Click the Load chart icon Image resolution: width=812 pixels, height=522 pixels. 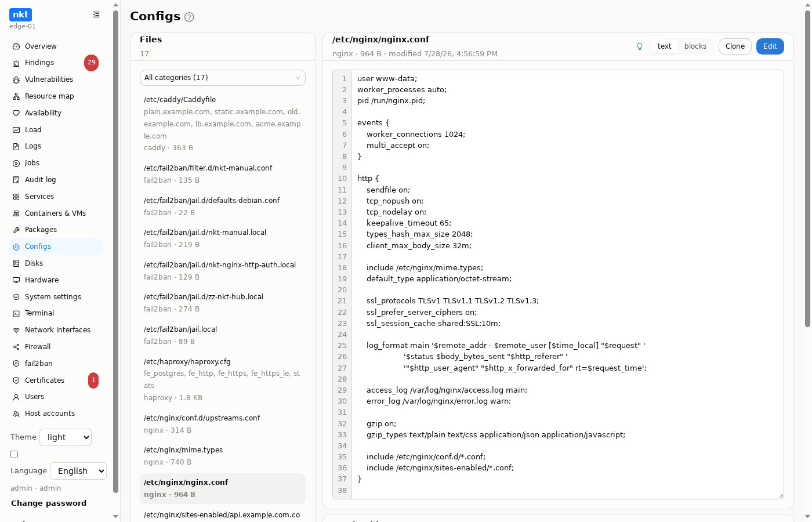[x=16, y=130]
